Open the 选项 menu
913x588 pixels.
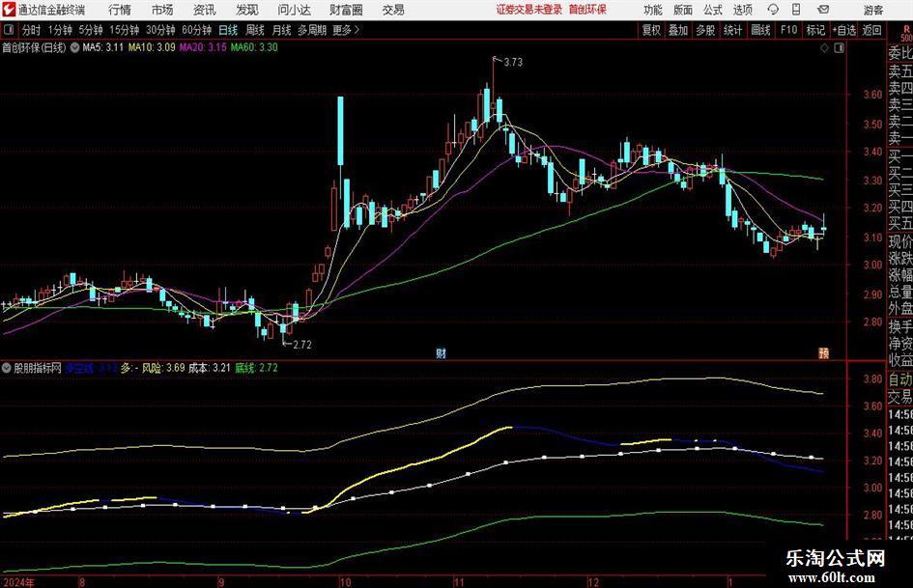point(742,10)
